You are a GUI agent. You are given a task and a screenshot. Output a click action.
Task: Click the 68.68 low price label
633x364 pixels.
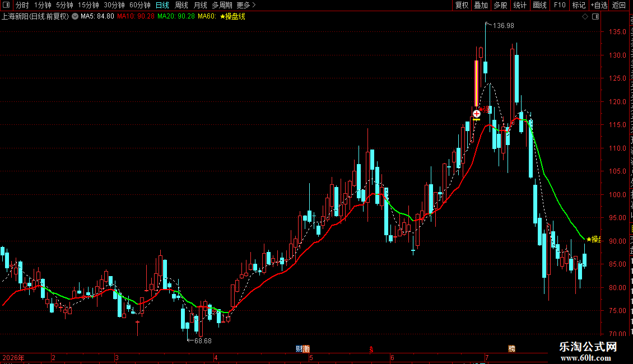[203, 340]
